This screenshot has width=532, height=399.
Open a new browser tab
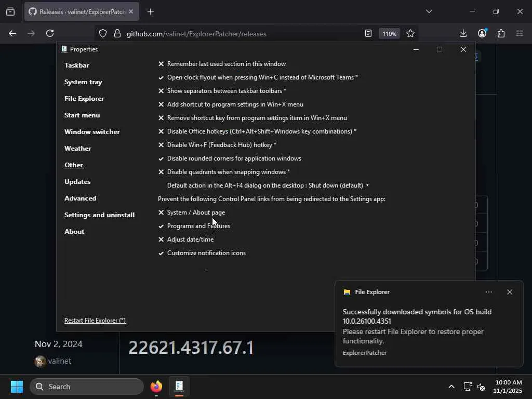151,12
